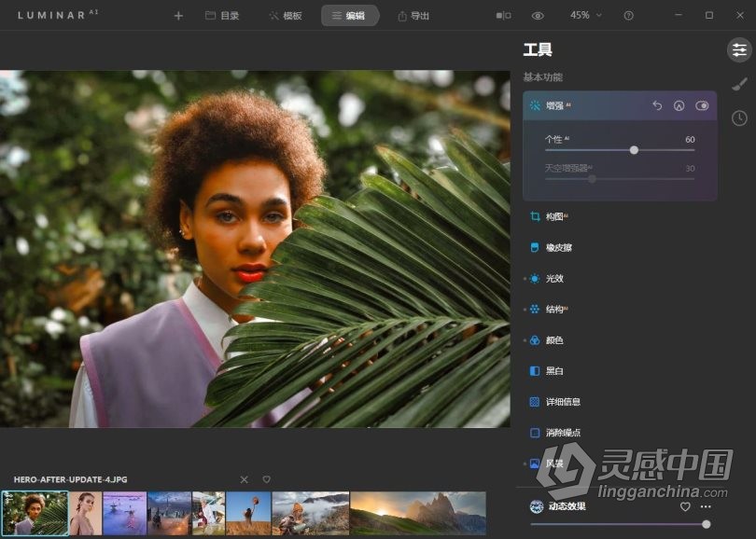Click the 动态效果 template icon
Screen dimensions: 756x539
tap(536, 506)
